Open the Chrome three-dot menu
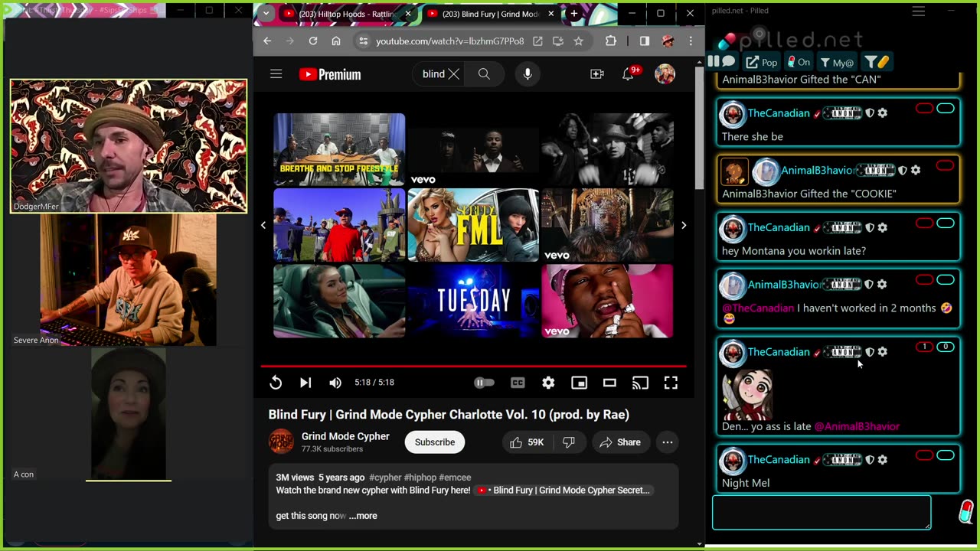Screen dimensions: 980x551 click(x=691, y=41)
